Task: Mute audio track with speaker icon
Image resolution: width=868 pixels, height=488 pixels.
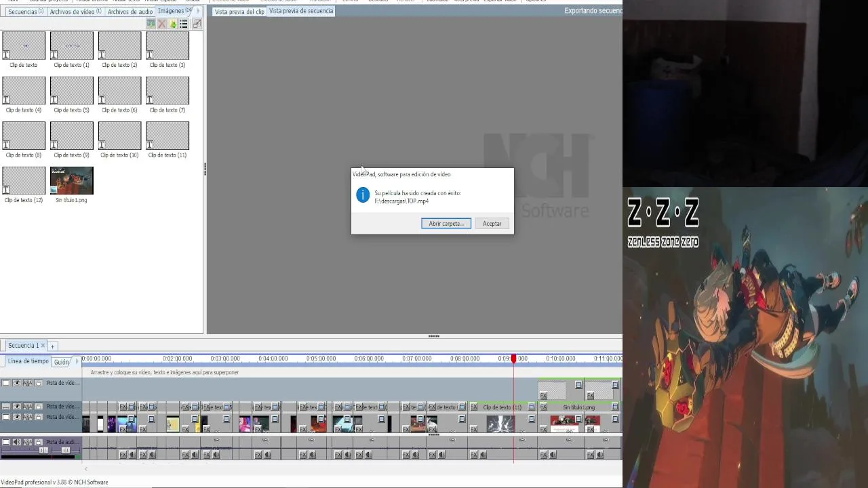Action: coord(17,442)
